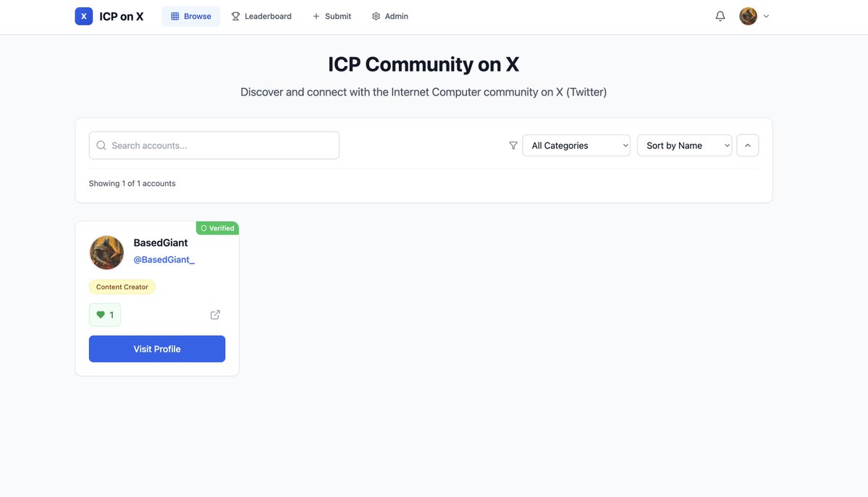
Task: Open the Sort by Name dropdown
Action: tap(684, 145)
